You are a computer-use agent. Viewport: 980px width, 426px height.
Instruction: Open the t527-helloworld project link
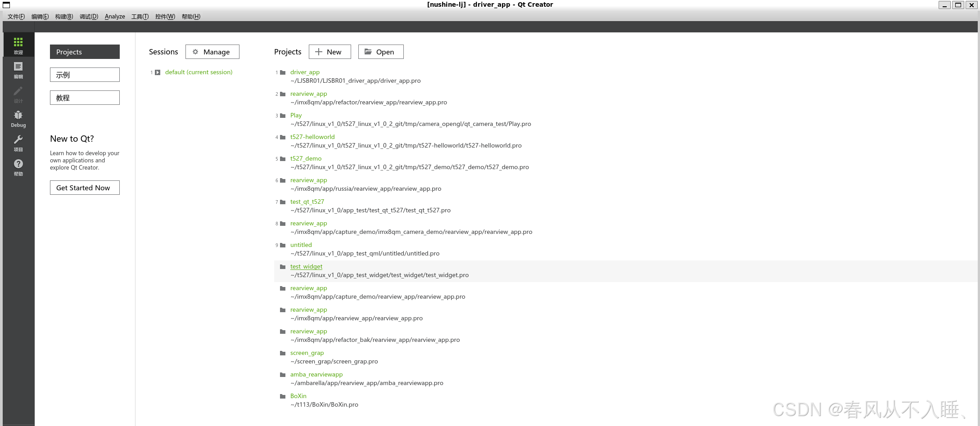coord(312,137)
